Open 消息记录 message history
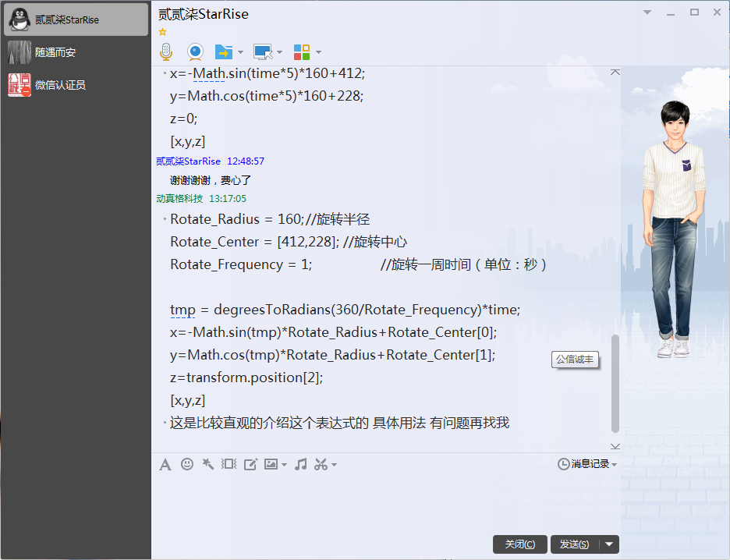The width and height of the screenshot is (730, 560). [x=584, y=464]
